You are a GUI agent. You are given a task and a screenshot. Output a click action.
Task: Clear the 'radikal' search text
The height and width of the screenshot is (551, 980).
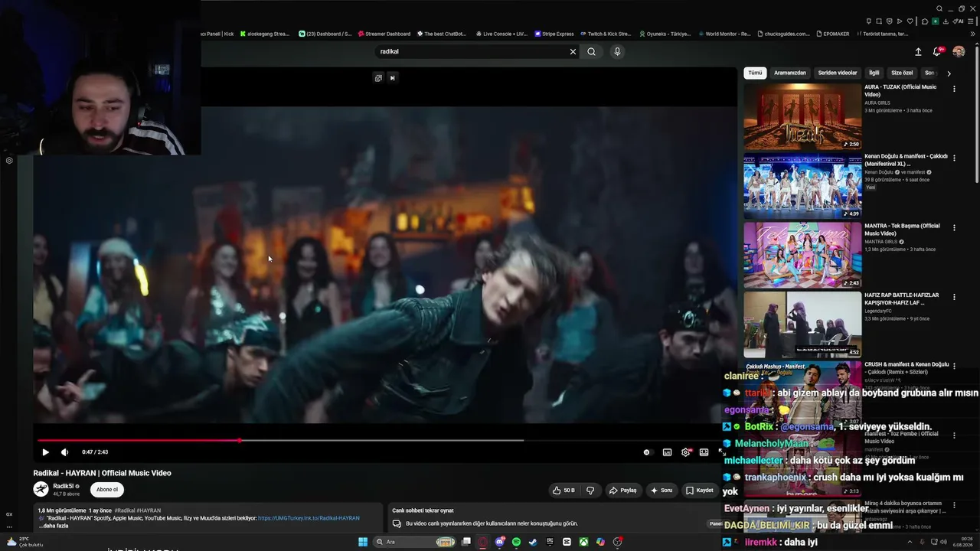[x=573, y=51]
